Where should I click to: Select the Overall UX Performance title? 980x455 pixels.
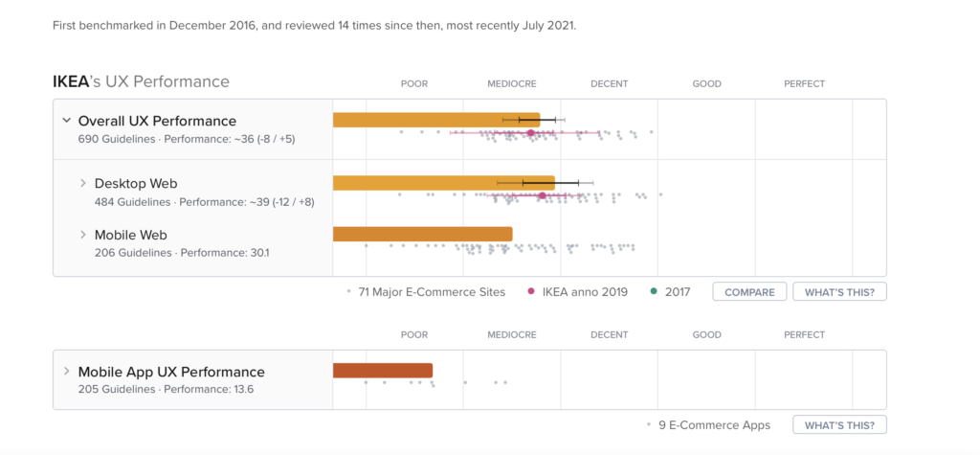pos(157,121)
